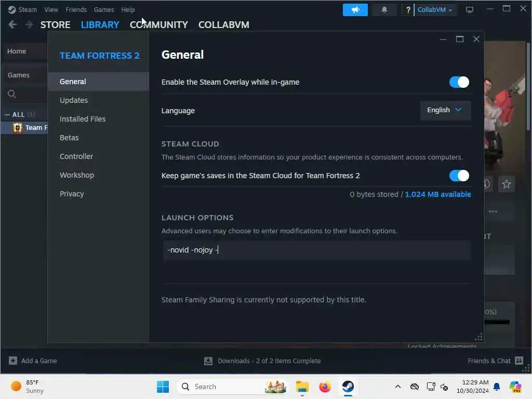This screenshot has width=532, height=399.
Task: Open the announcements megaphone button
Action: pyautogui.click(x=355, y=10)
